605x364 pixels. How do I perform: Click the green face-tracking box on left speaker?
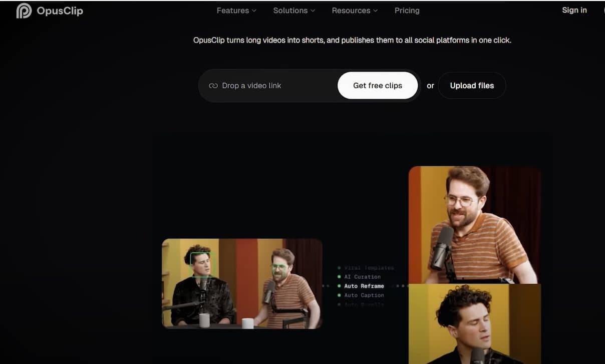point(201,265)
